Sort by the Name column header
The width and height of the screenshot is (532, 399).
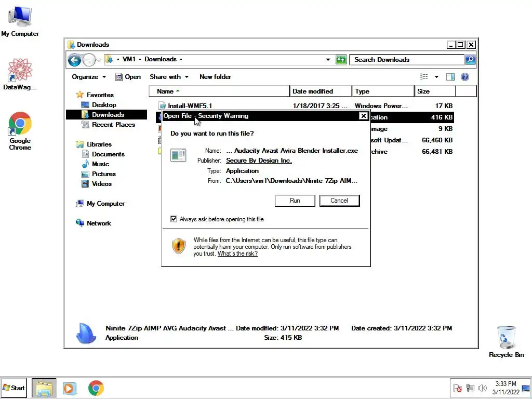pyautogui.click(x=219, y=91)
